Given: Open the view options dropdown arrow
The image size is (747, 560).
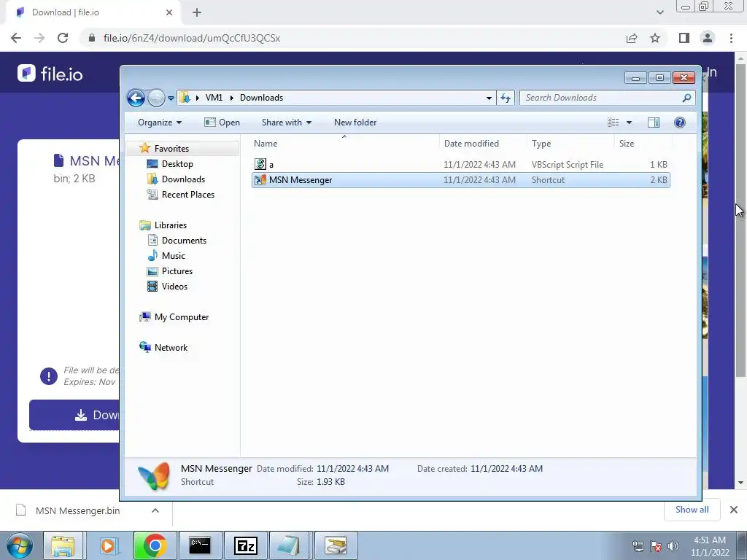Looking at the screenshot, I should (629, 122).
